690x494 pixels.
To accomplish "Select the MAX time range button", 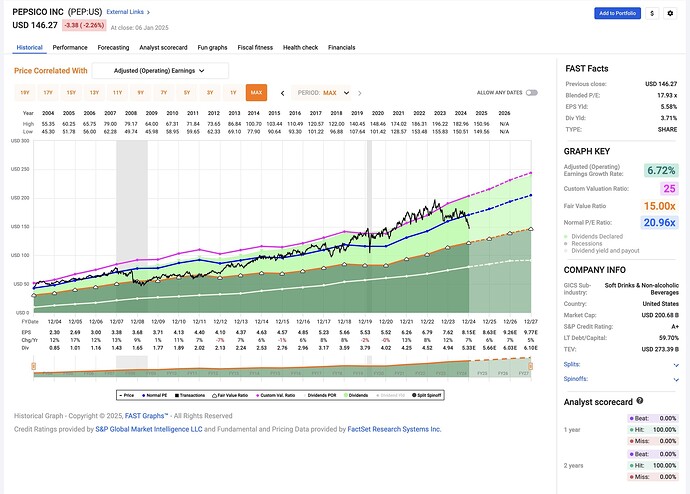I will coord(257,93).
